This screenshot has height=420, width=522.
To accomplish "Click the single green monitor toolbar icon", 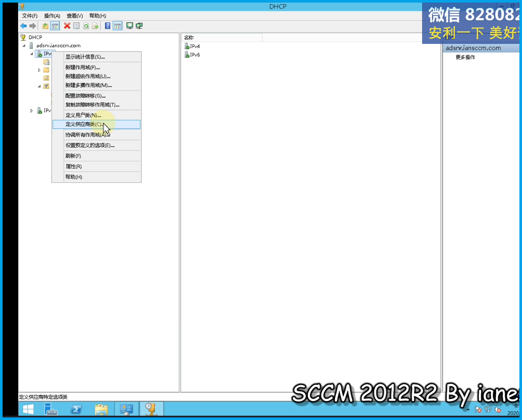I will pos(130,26).
